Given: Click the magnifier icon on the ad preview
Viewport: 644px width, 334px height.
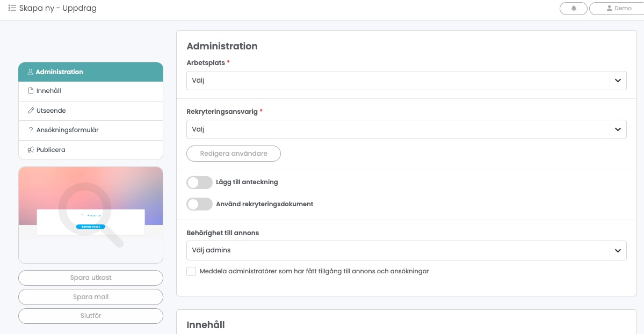Looking at the screenshot, I should click(91, 214).
